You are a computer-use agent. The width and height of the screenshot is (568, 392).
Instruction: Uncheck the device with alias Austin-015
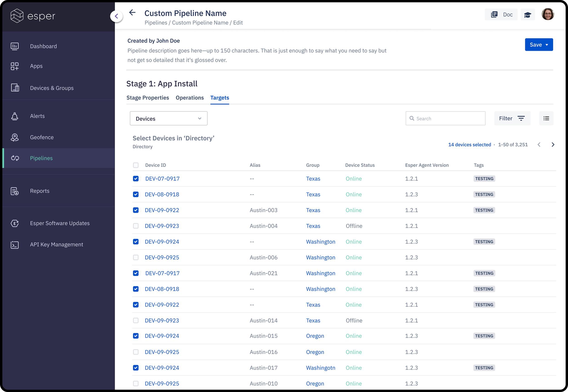coord(136,336)
